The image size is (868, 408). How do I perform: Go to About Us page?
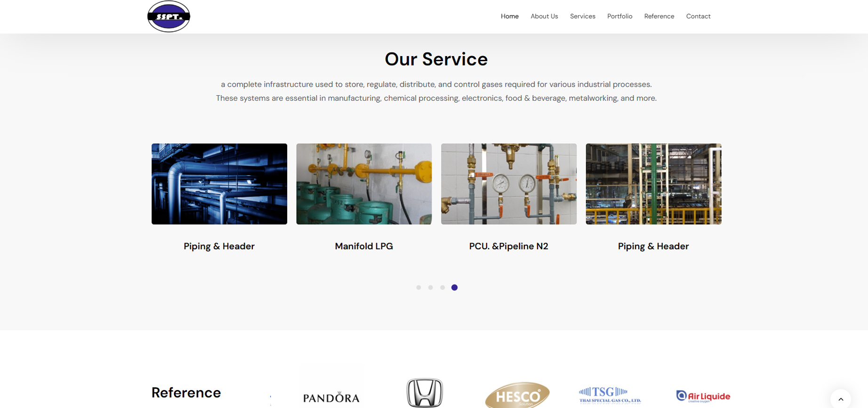(544, 16)
